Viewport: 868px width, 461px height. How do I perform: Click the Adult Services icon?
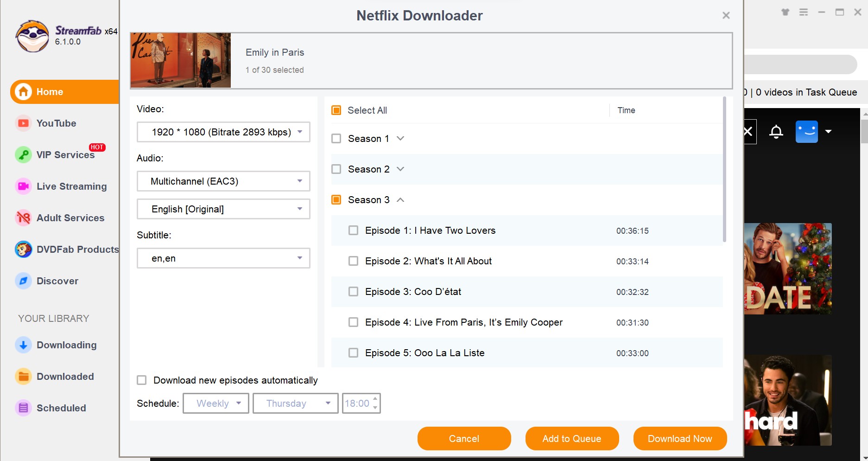[x=23, y=218]
